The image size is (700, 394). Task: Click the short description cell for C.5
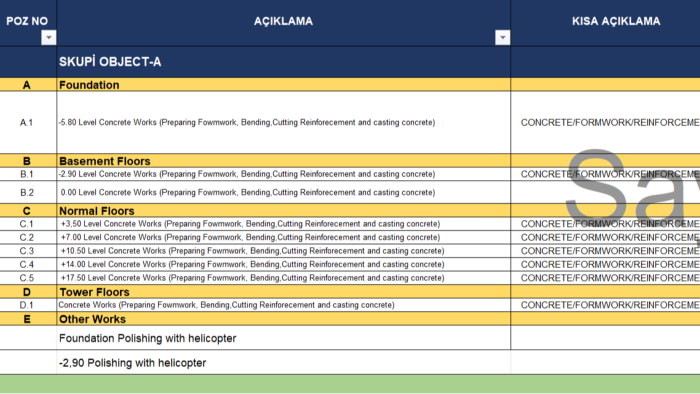[605, 278]
